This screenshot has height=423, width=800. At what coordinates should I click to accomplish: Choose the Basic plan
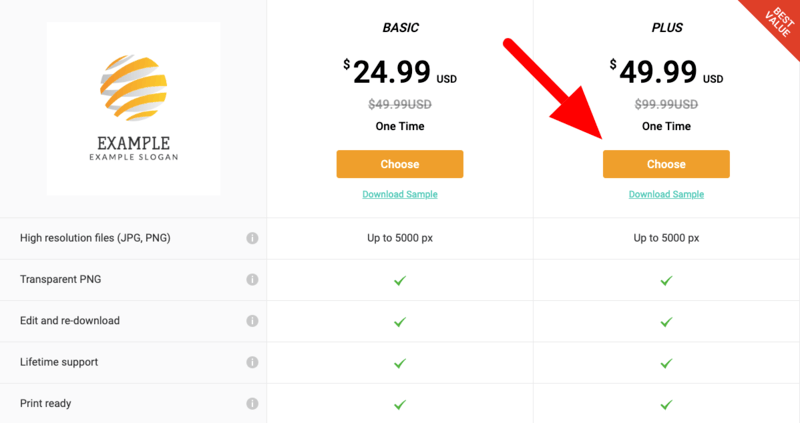pos(399,164)
